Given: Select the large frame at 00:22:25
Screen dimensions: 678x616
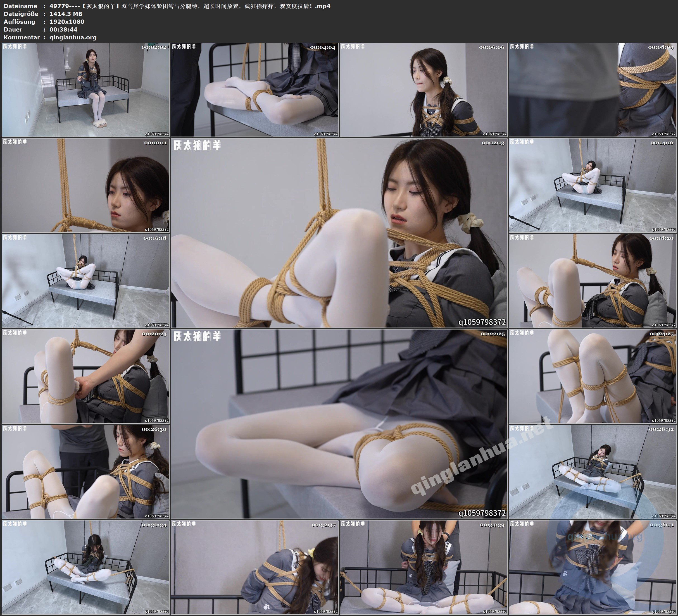Looking at the screenshot, I should click(x=339, y=424).
